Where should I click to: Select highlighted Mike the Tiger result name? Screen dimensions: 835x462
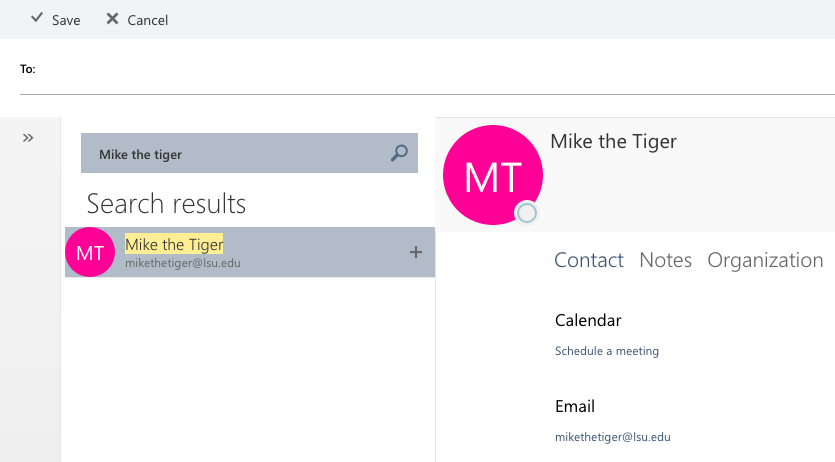click(x=174, y=244)
